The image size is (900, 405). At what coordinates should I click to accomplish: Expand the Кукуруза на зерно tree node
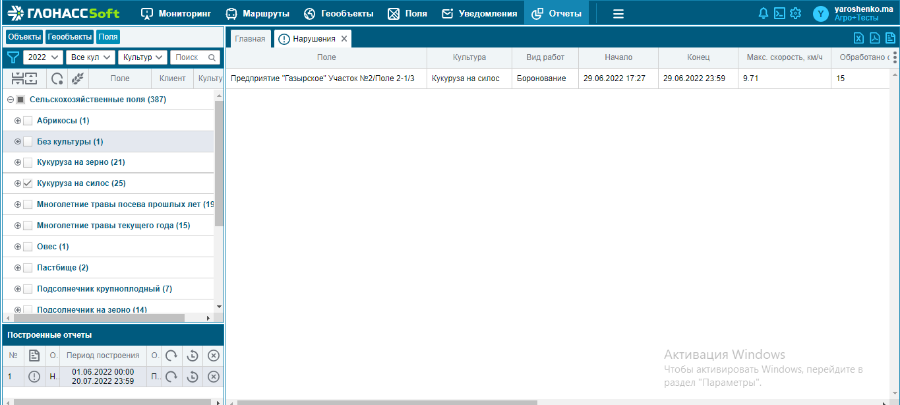pyautogui.click(x=17, y=163)
